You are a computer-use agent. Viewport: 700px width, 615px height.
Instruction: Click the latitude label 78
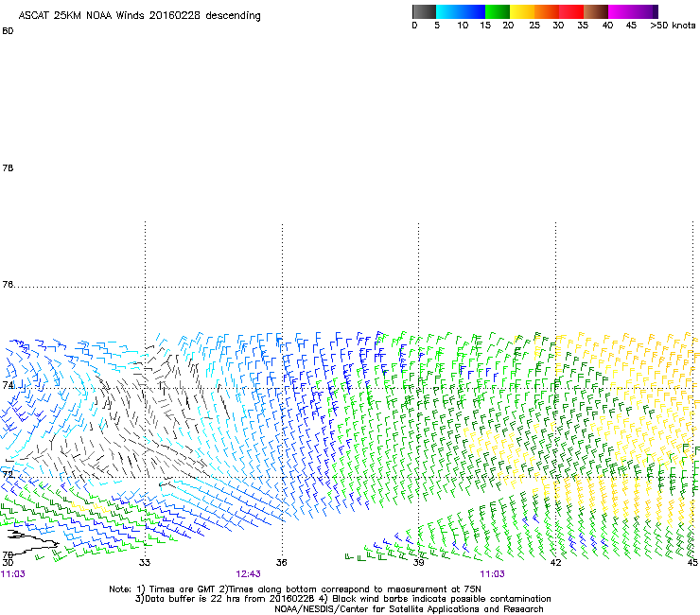(8, 167)
